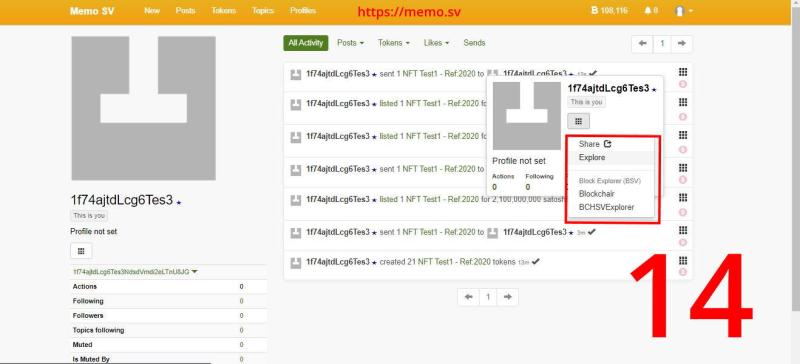Viewport: 800px width, 364px height.
Task: Open the grid menu on the 'created 21 NFT' row
Action: click(x=683, y=260)
